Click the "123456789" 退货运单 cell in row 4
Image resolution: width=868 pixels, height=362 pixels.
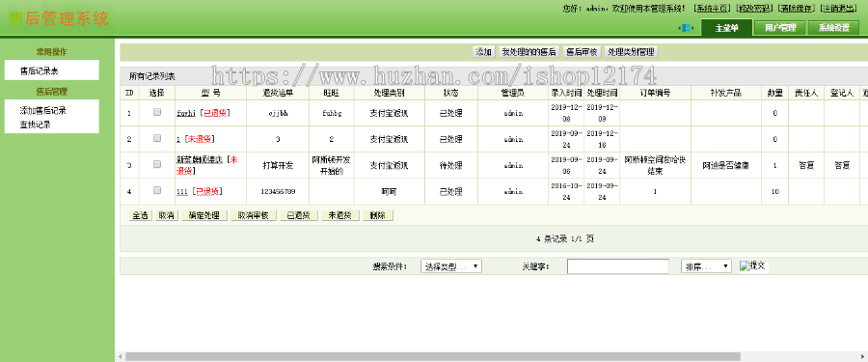(278, 191)
